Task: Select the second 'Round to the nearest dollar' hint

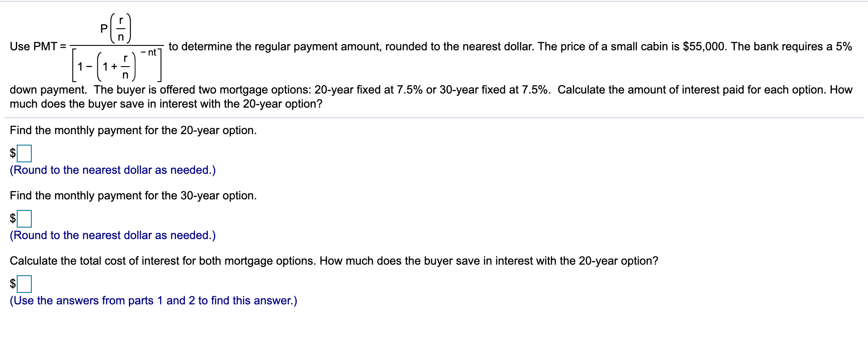Action: (112, 235)
